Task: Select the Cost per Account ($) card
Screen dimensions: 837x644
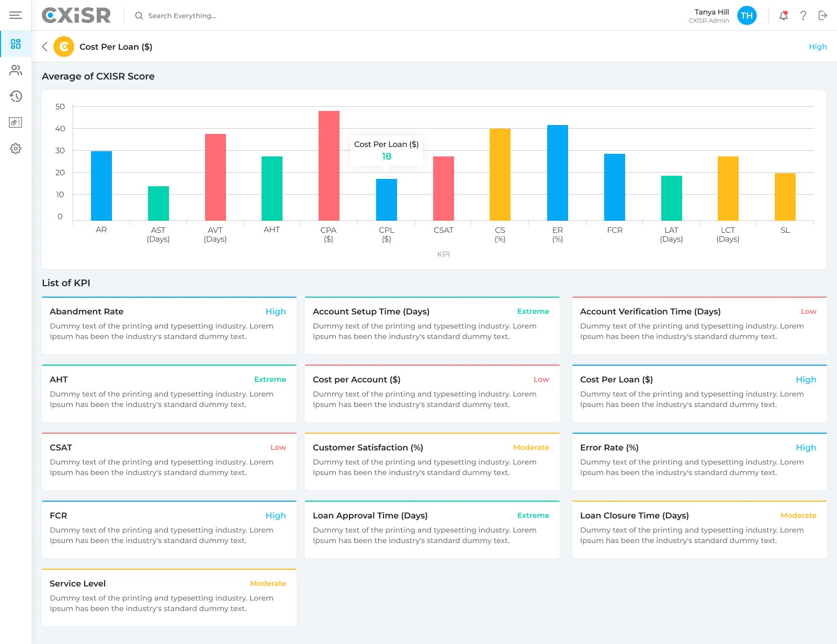Action: click(432, 393)
